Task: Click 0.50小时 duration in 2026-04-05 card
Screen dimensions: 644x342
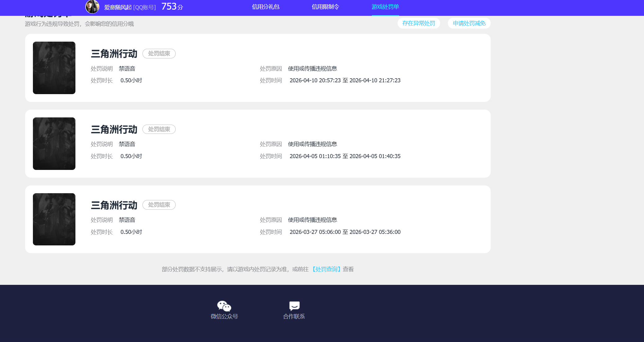Action: point(131,156)
